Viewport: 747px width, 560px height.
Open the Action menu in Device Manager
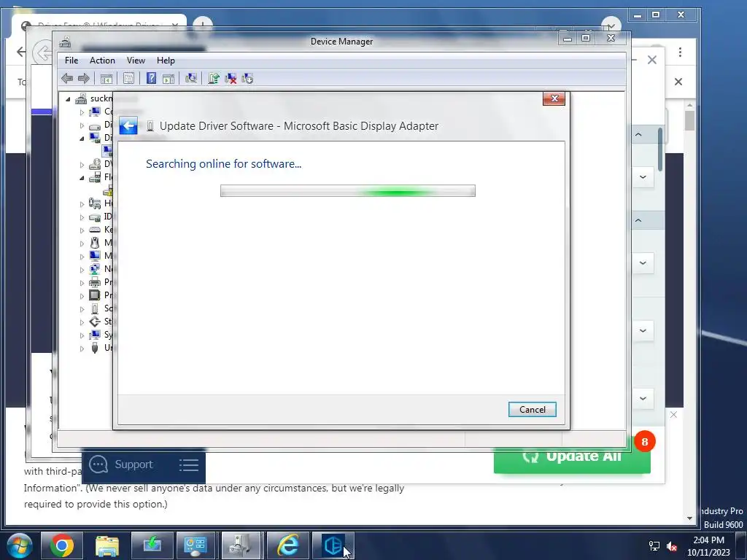(102, 61)
